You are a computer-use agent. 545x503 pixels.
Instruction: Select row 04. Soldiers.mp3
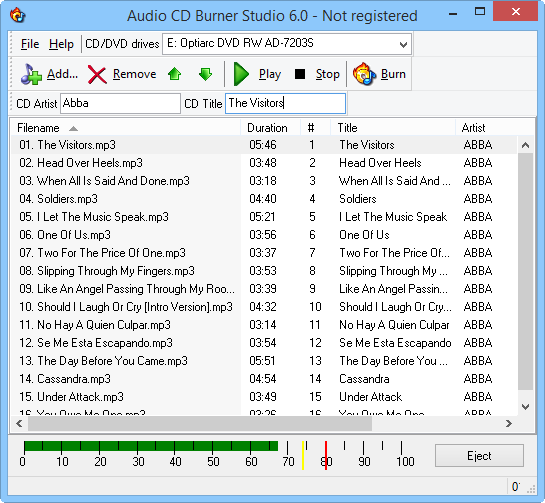click(264, 199)
